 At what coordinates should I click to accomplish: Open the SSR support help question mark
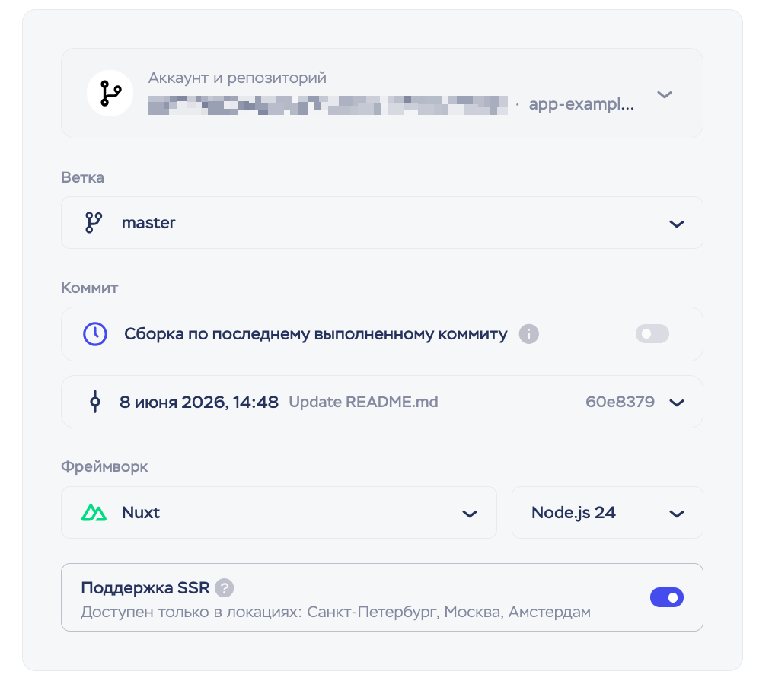(x=224, y=588)
